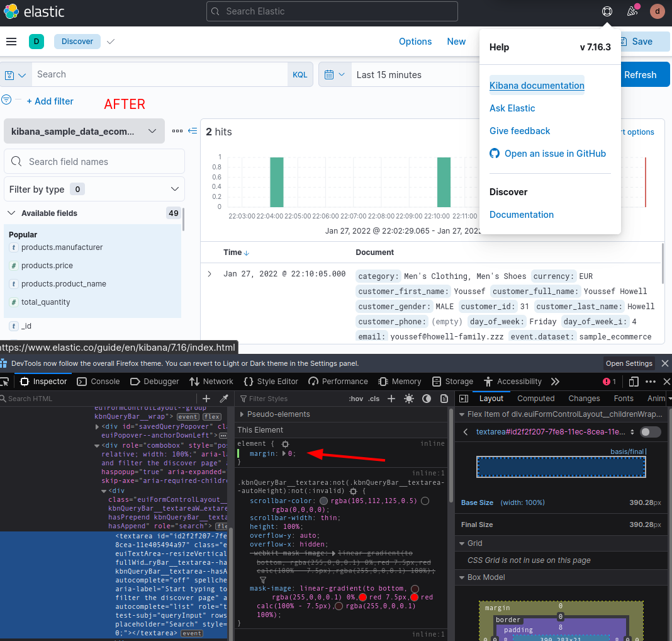
Task: Collapse the Available fields section
Action: pyautogui.click(x=11, y=213)
